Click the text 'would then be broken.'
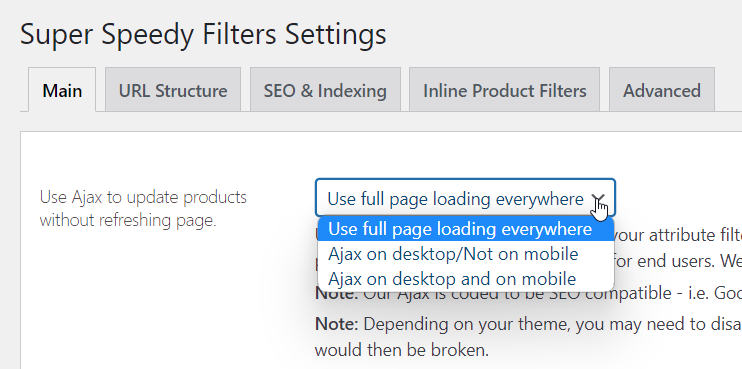The height and width of the screenshot is (369, 742). pos(401,350)
